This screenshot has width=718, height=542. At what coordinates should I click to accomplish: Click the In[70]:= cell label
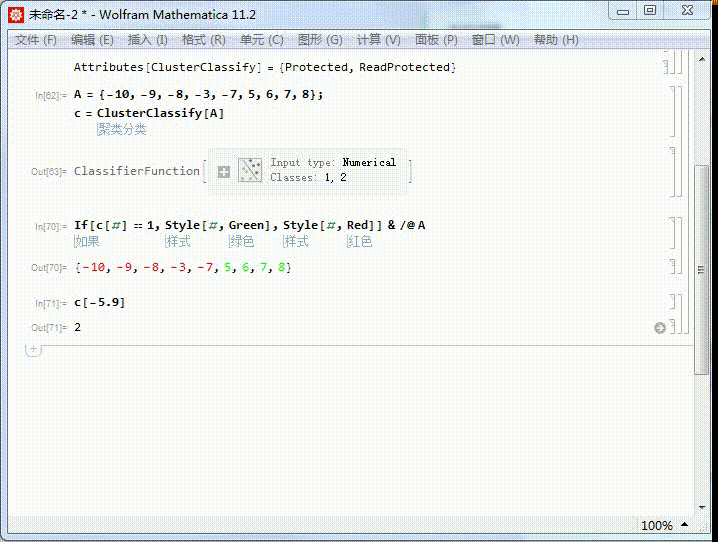click(x=51, y=226)
